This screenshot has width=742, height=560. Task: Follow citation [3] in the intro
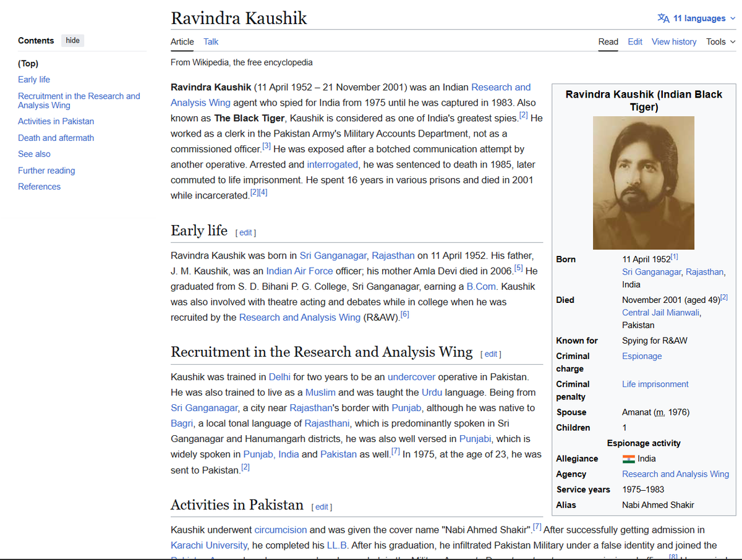pyautogui.click(x=267, y=146)
